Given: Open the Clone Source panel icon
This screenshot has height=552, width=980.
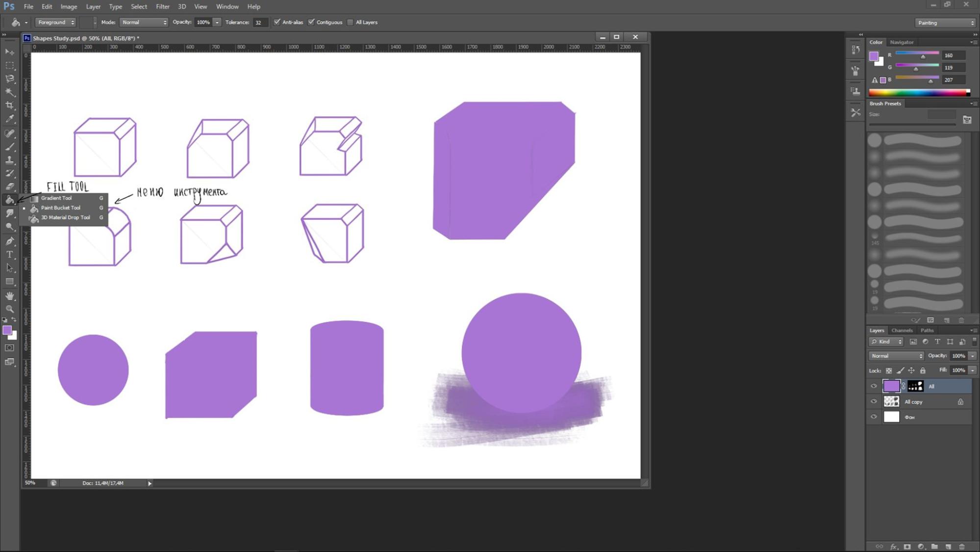Looking at the screenshot, I should pos(855,91).
